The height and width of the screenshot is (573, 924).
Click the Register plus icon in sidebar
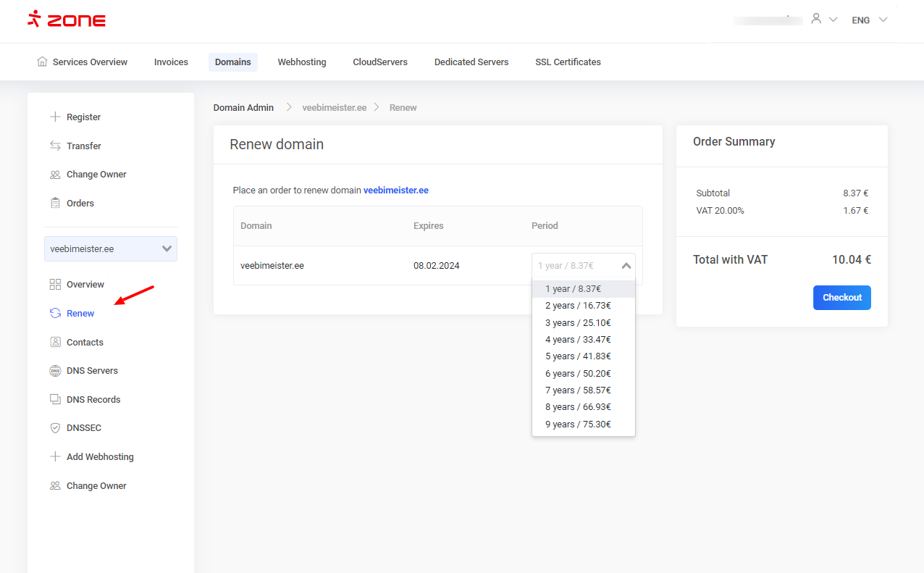point(55,117)
